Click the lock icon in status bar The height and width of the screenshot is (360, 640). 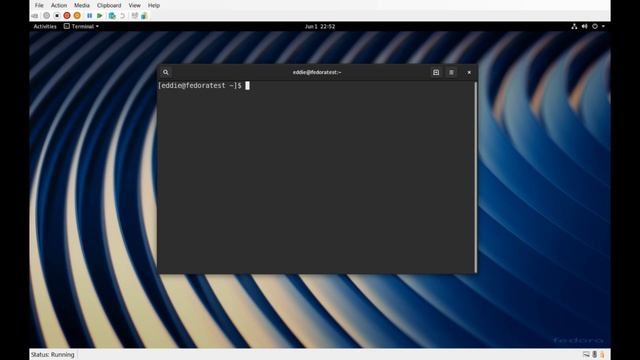[x=602, y=354]
